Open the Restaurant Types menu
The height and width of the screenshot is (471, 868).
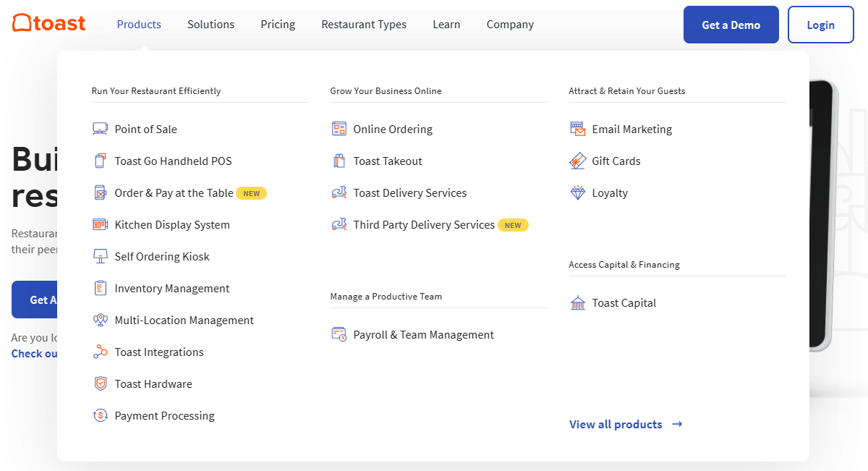click(364, 25)
